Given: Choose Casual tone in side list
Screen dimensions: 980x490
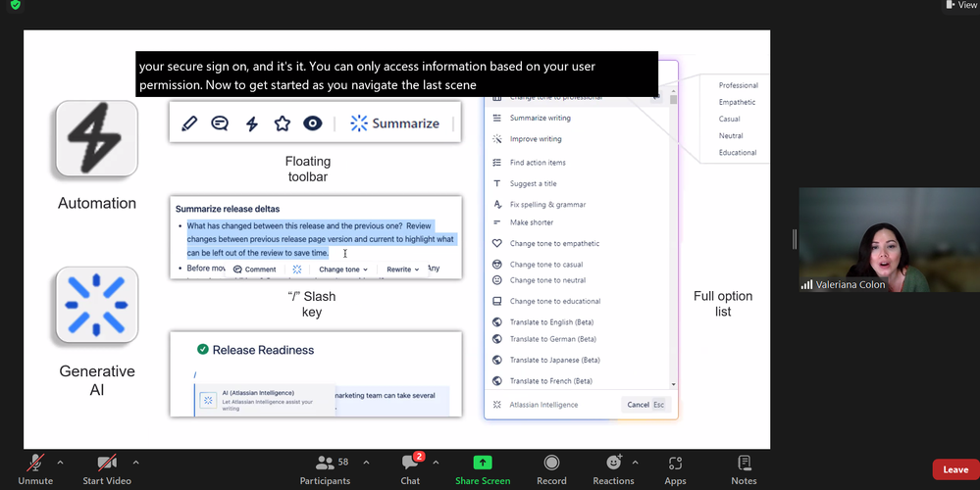Looking at the screenshot, I should [x=730, y=119].
